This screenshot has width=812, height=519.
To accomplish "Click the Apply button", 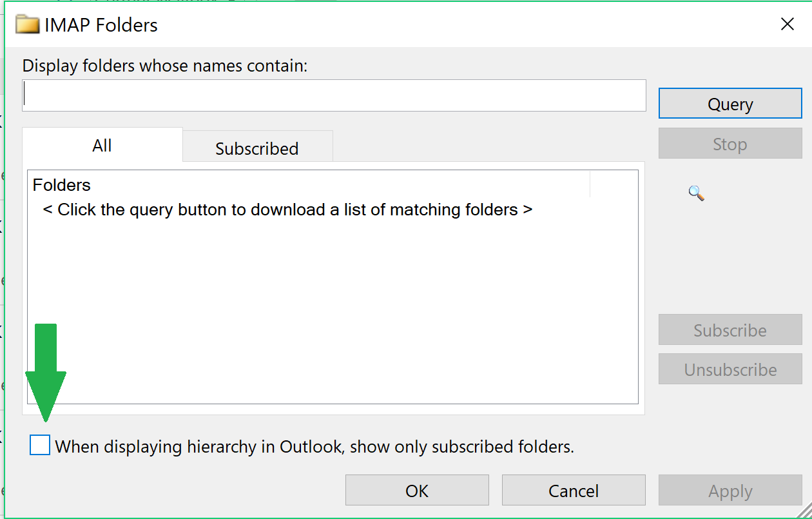I will (730, 491).
